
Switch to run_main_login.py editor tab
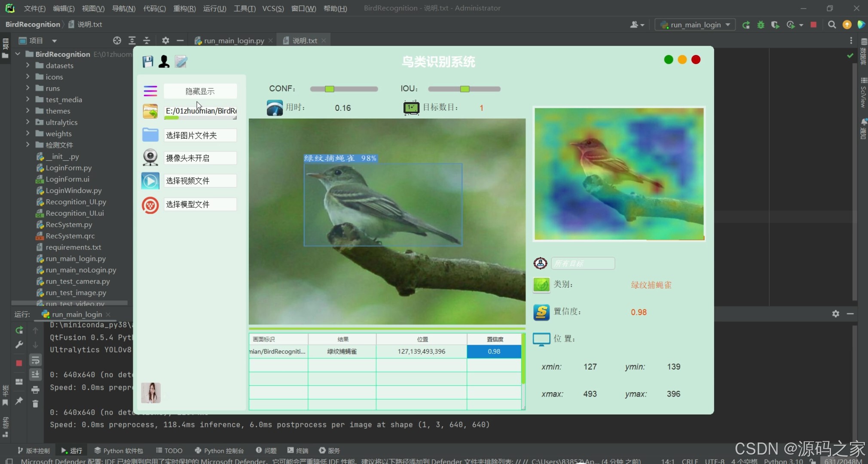click(234, 40)
